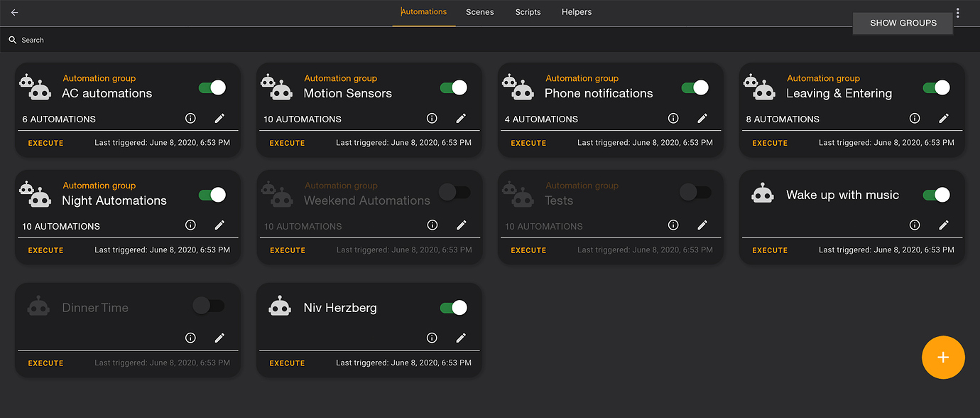Edit Tests group with pencil icon
The image size is (980, 418).
tap(702, 225)
